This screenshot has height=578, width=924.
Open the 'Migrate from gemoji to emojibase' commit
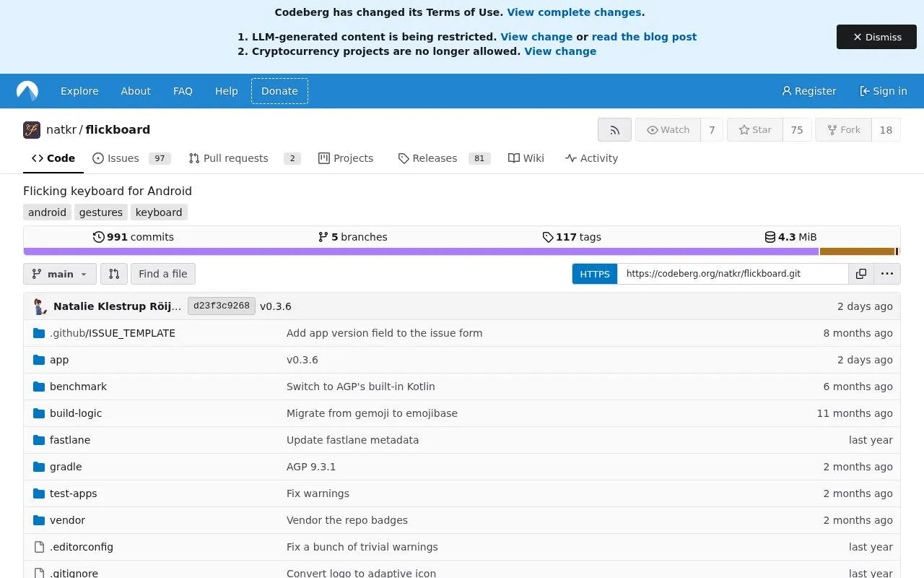point(372,413)
